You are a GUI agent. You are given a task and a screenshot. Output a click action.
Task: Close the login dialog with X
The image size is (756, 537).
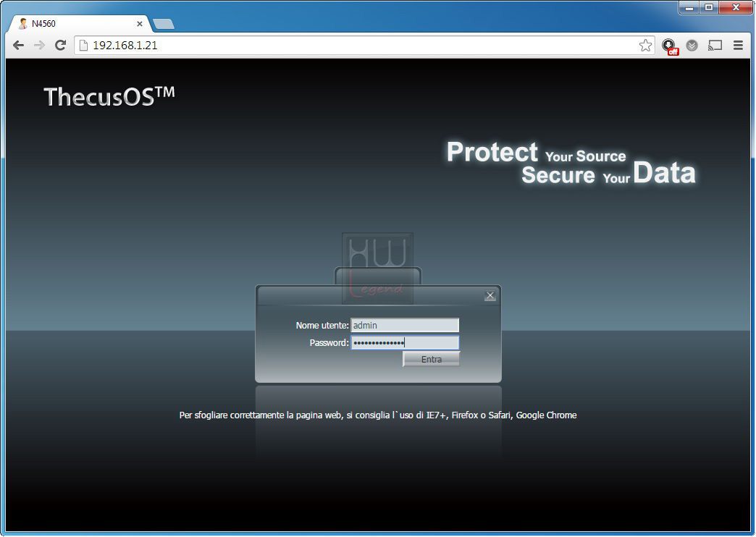[490, 295]
